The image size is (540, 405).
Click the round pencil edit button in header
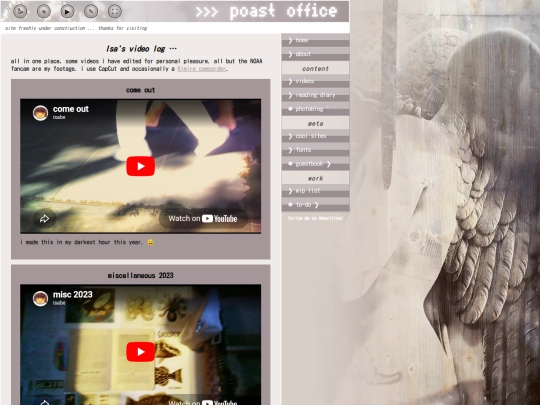[x=91, y=11]
